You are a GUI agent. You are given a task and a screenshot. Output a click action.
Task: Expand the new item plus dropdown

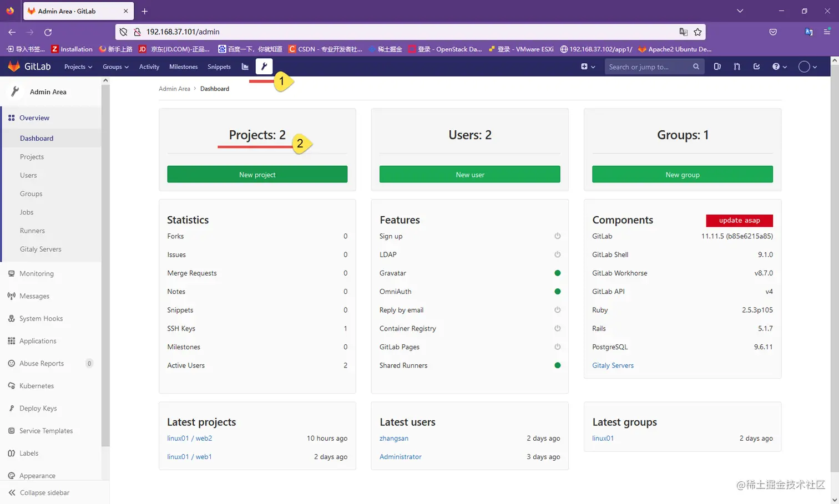pyautogui.click(x=588, y=67)
